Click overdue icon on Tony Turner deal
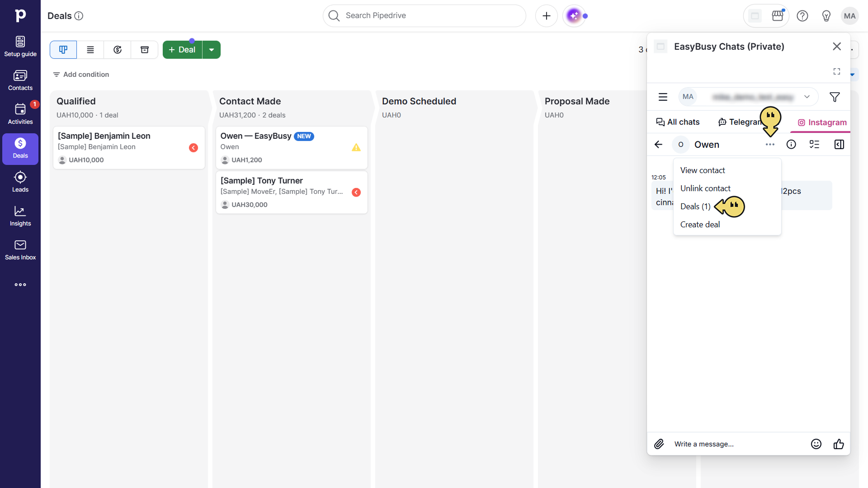 point(356,192)
